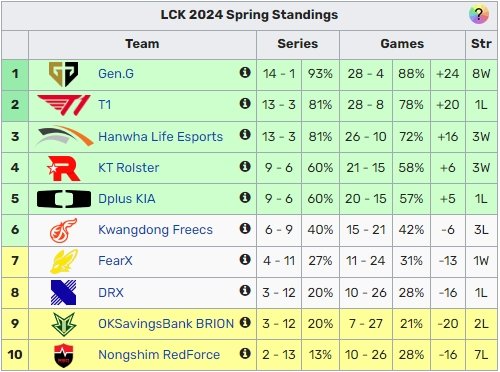Click the Nongshim RedForce team name
The image size is (500, 372).
159,355
